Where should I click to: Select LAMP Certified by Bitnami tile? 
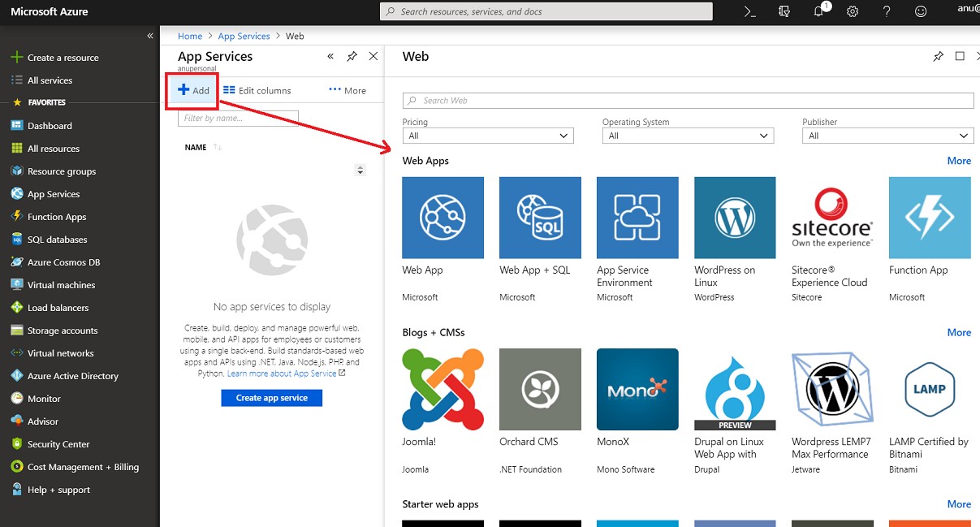[x=930, y=389]
